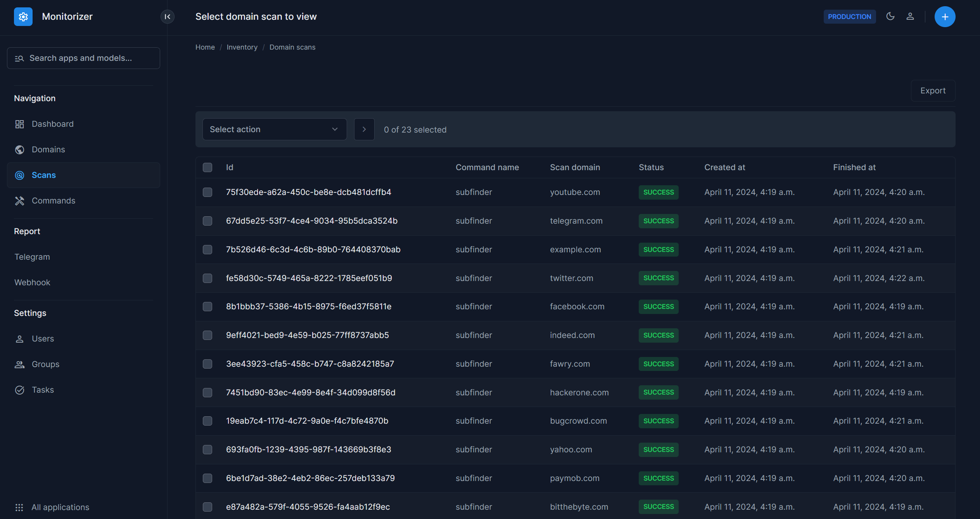
Task: Click the Users person icon
Action: click(19, 339)
